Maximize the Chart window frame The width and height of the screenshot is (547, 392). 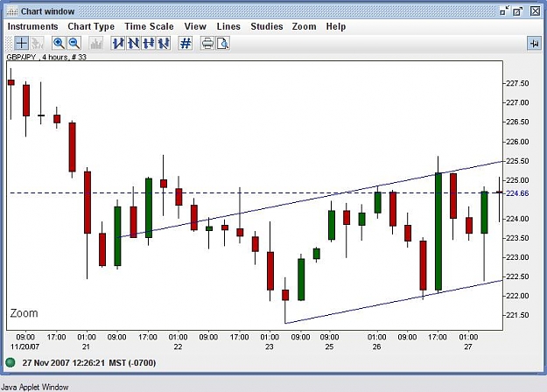518,11
